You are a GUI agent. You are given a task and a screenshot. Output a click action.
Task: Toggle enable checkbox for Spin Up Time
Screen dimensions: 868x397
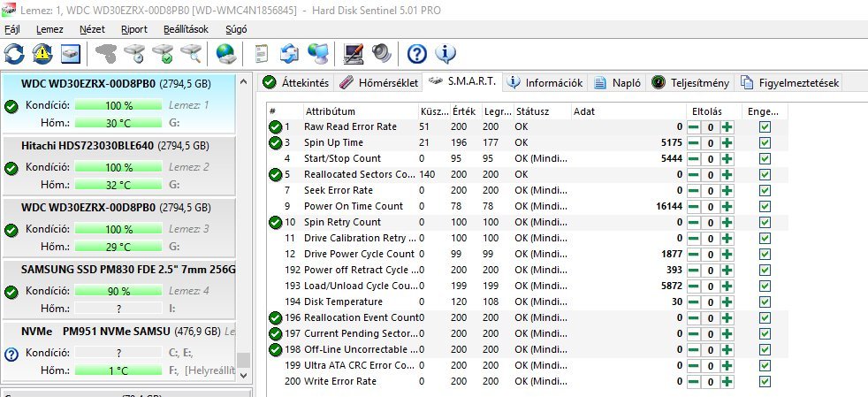pyautogui.click(x=765, y=143)
